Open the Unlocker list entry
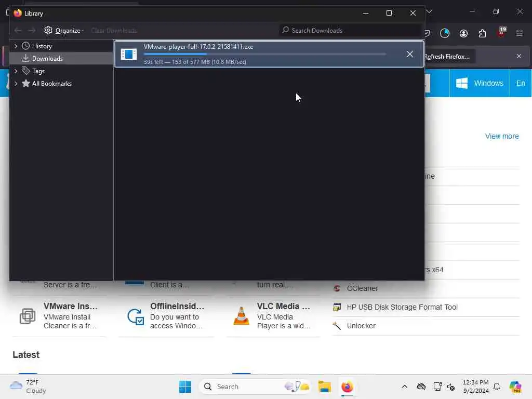 click(x=361, y=326)
